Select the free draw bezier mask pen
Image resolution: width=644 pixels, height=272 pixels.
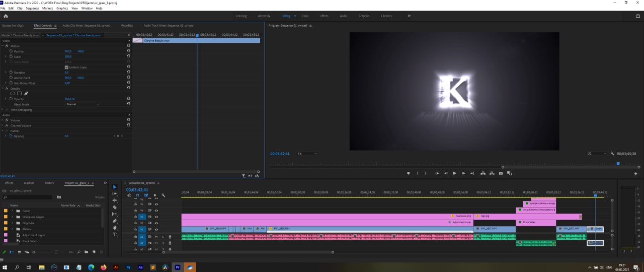26,94
